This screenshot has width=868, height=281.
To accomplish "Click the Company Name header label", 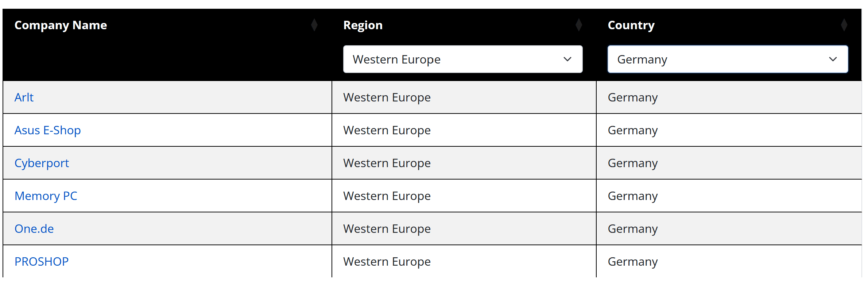I will tap(61, 25).
